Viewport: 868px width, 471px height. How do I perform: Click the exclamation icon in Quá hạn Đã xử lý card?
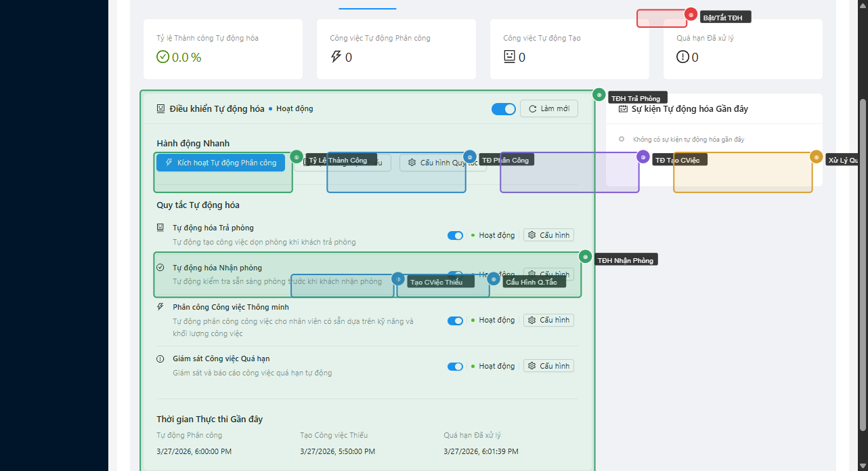(682, 57)
